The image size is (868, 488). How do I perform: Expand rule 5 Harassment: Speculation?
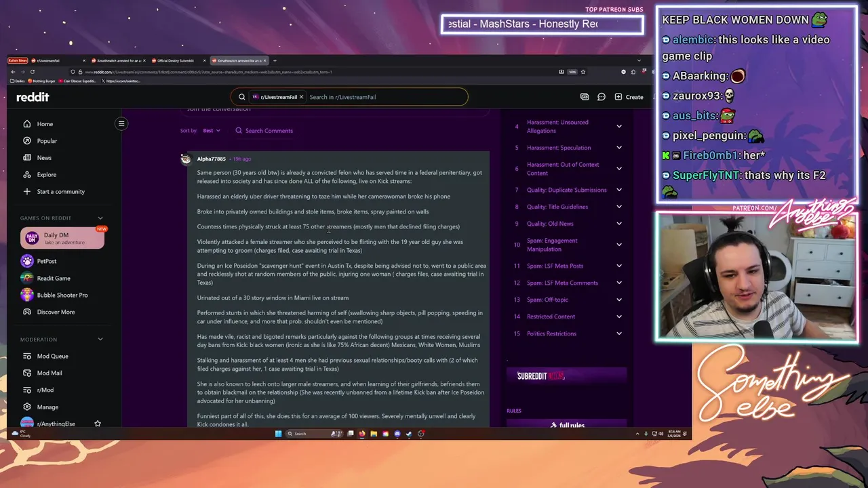pos(619,148)
